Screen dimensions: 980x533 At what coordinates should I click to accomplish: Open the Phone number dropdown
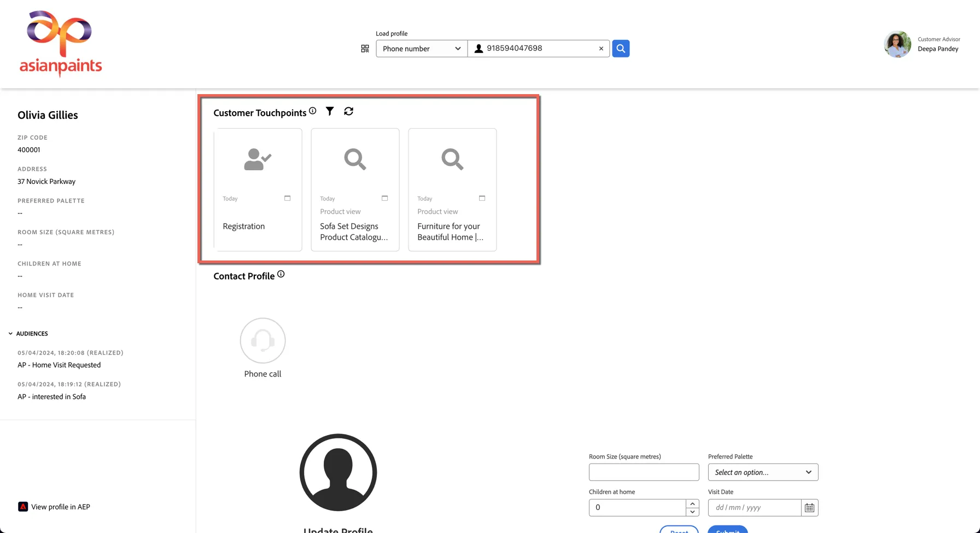click(422, 49)
